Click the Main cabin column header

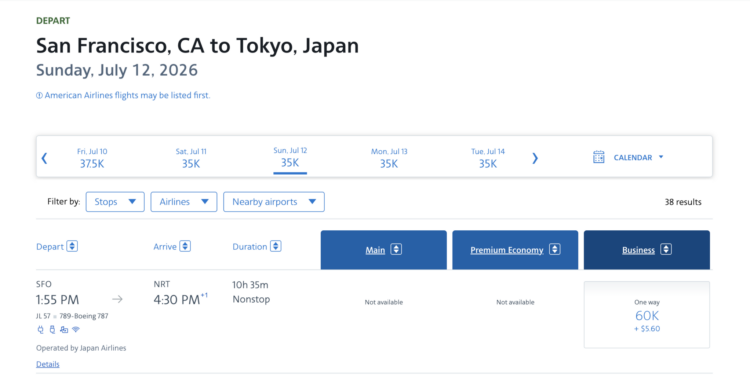(384, 250)
